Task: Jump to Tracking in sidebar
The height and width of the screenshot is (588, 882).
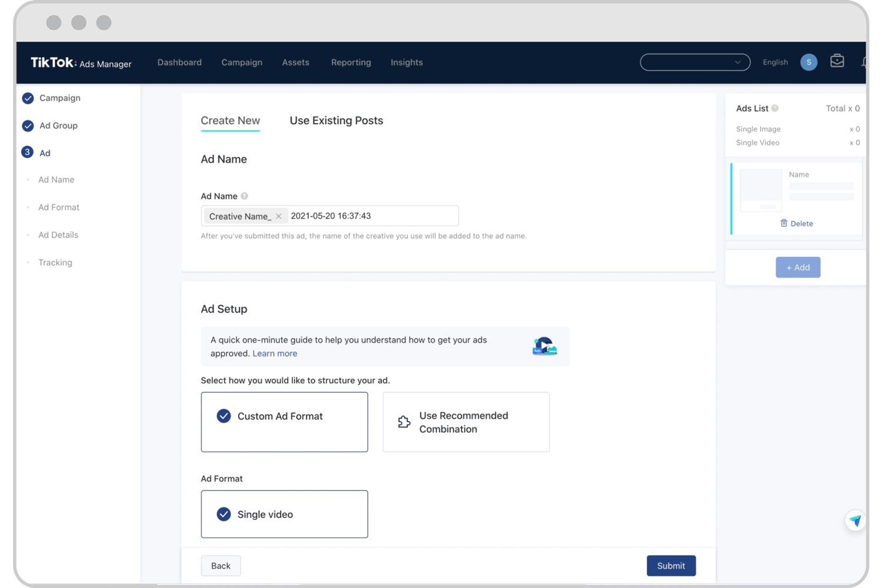Action: pyautogui.click(x=55, y=263)
